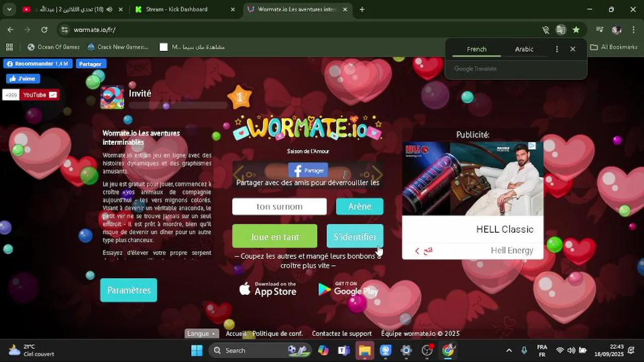
Task: Click the level 1 star badge
Action: (x=239, y=97)
